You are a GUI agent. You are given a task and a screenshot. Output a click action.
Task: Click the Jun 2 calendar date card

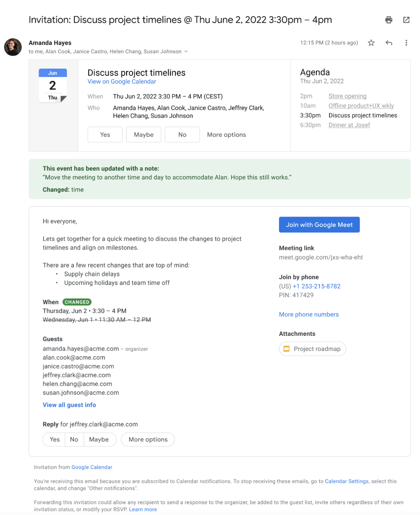52,85
